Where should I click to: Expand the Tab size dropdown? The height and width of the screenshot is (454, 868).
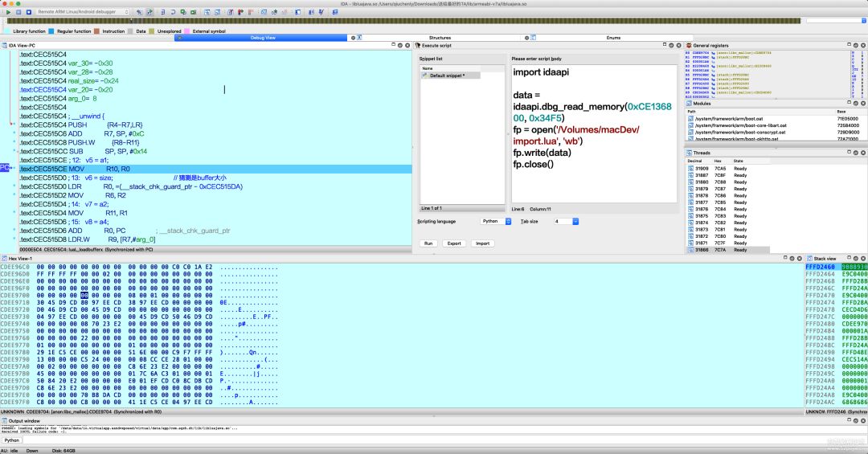pyautogui.click(x=565, y=221)
